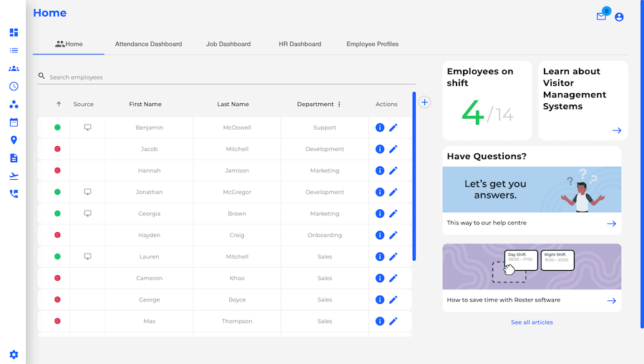Open the list view icon in sidebar

click(x=14, y=51)
